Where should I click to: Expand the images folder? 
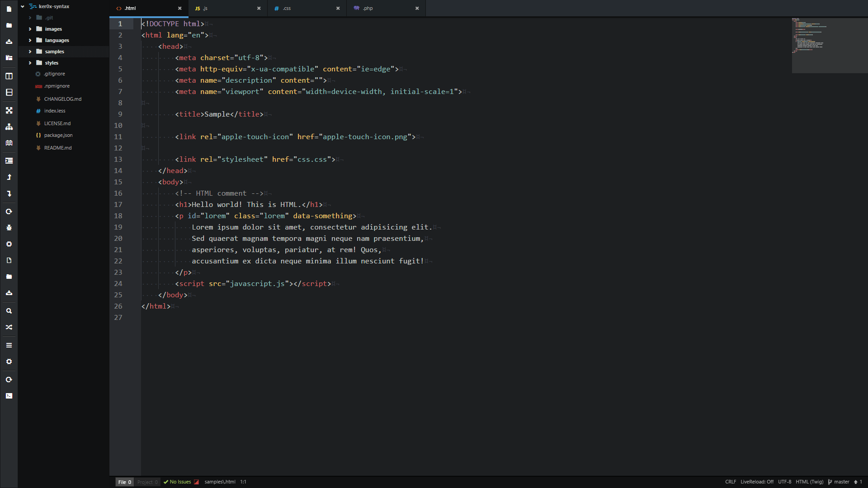tap(53, 29)
